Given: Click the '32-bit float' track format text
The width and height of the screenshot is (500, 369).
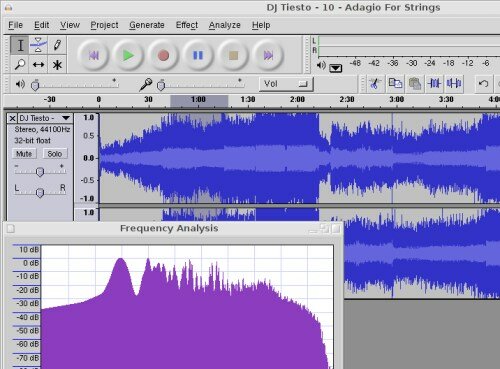Looking at the screenshot, I should click(32, 141).
